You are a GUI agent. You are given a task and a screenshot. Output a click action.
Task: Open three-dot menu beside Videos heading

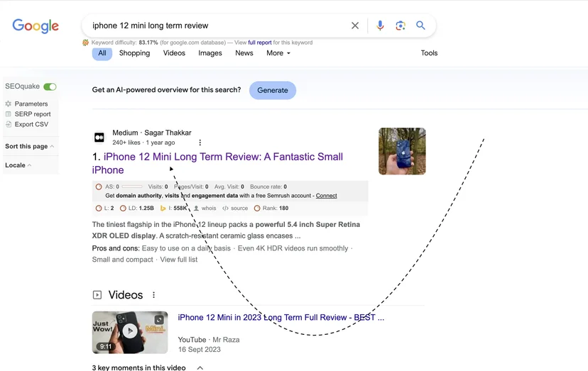pyautogui.click(x=154, y=295)
